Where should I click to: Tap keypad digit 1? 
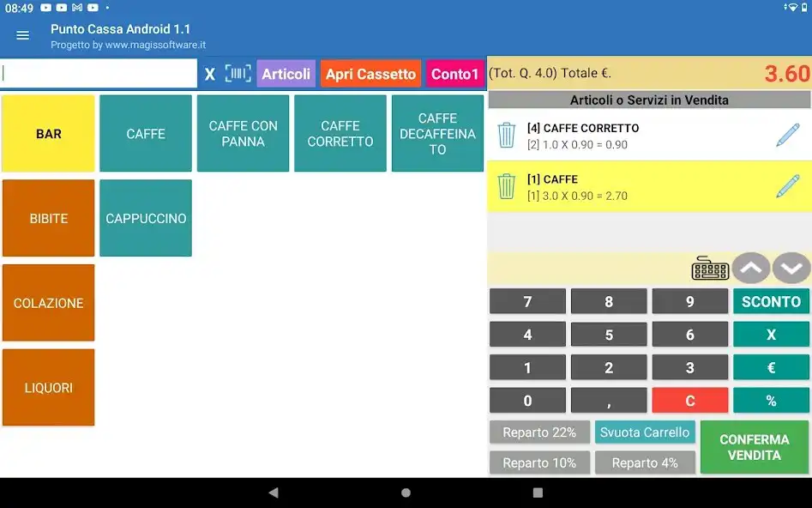pos(527,367)
